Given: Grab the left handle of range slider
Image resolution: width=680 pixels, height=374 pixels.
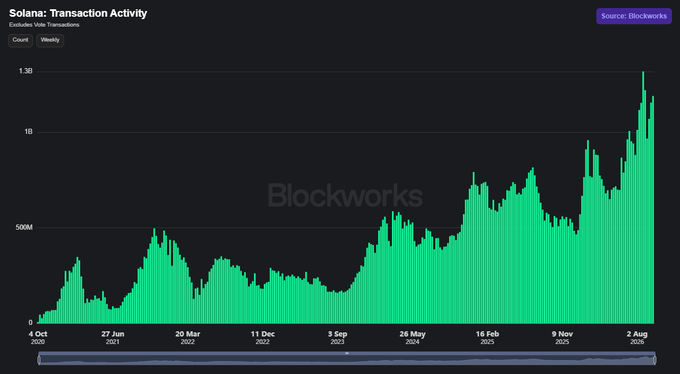Looking at the screenshot, I should pos(39,360).
